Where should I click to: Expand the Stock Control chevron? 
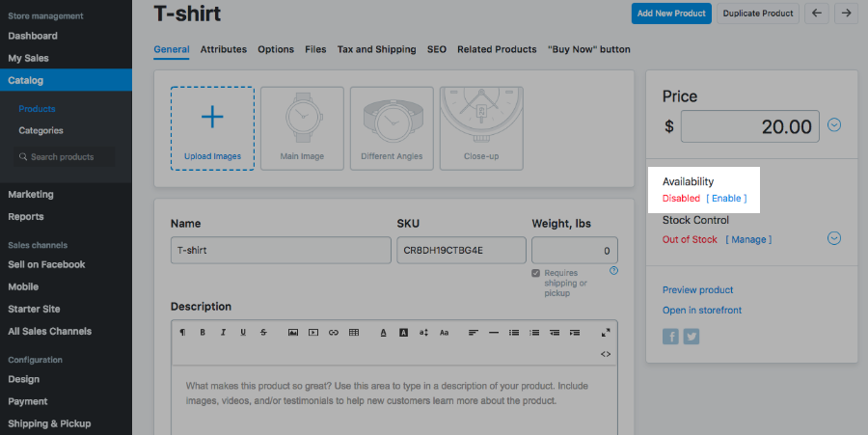click(835, 238)
